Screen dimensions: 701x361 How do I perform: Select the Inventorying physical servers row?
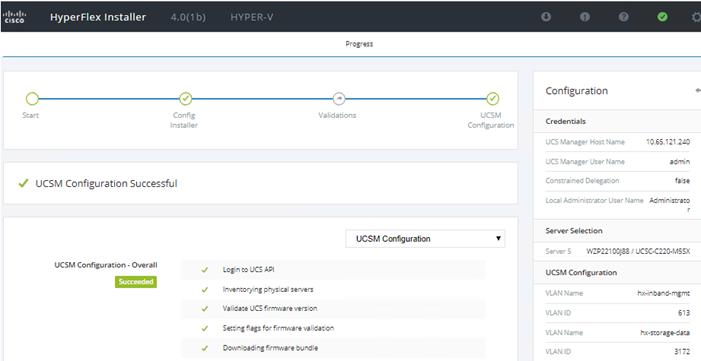click(x=333, y=289)
